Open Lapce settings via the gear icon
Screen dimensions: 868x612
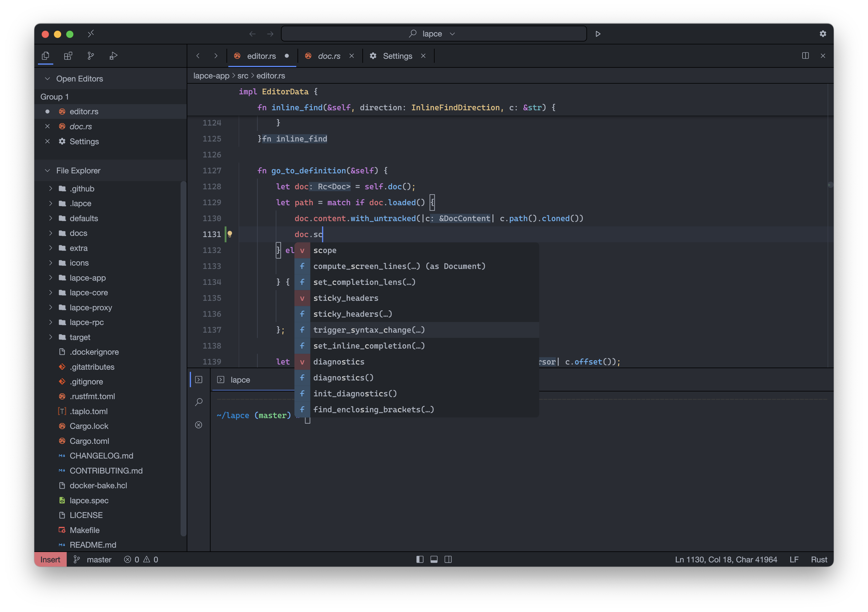click(x=823, y=34)
